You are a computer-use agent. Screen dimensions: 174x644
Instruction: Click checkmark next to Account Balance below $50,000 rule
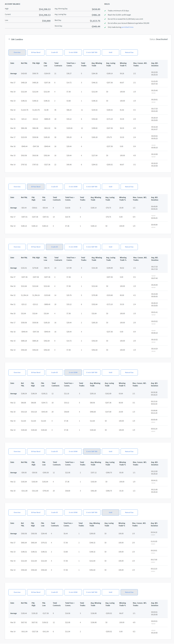[x=105, y=23]
